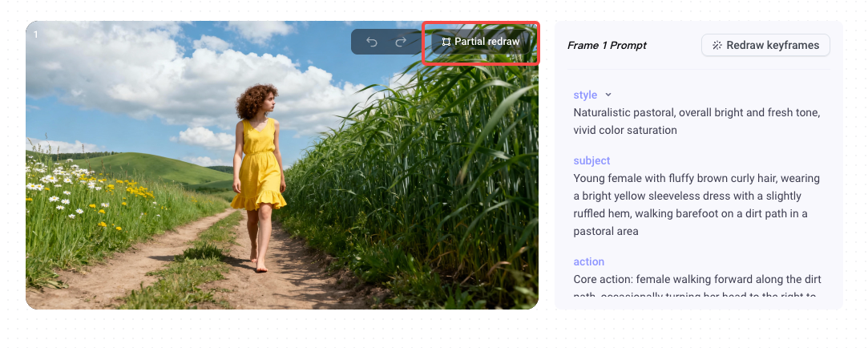
Task: Select the subject section label
Action: [591, 160]
